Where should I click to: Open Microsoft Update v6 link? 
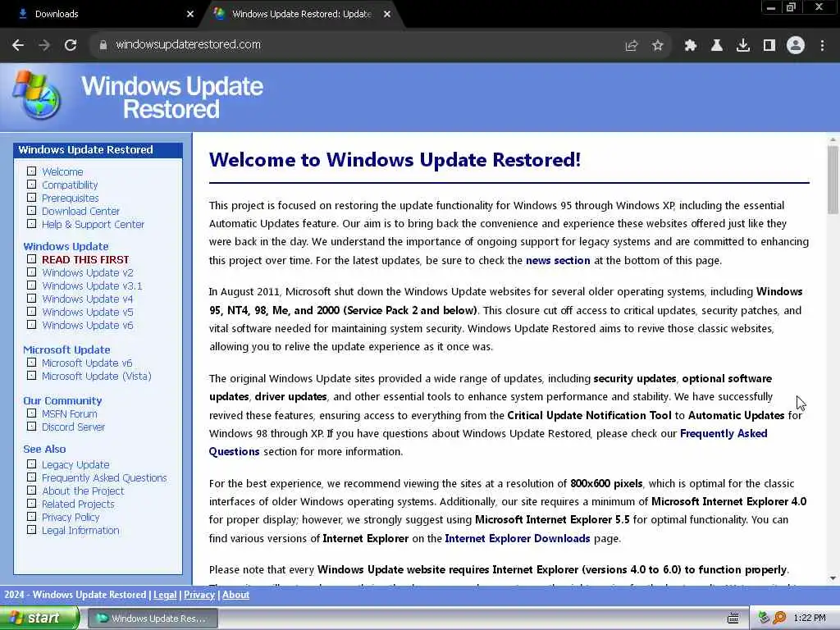pos(87,363)
